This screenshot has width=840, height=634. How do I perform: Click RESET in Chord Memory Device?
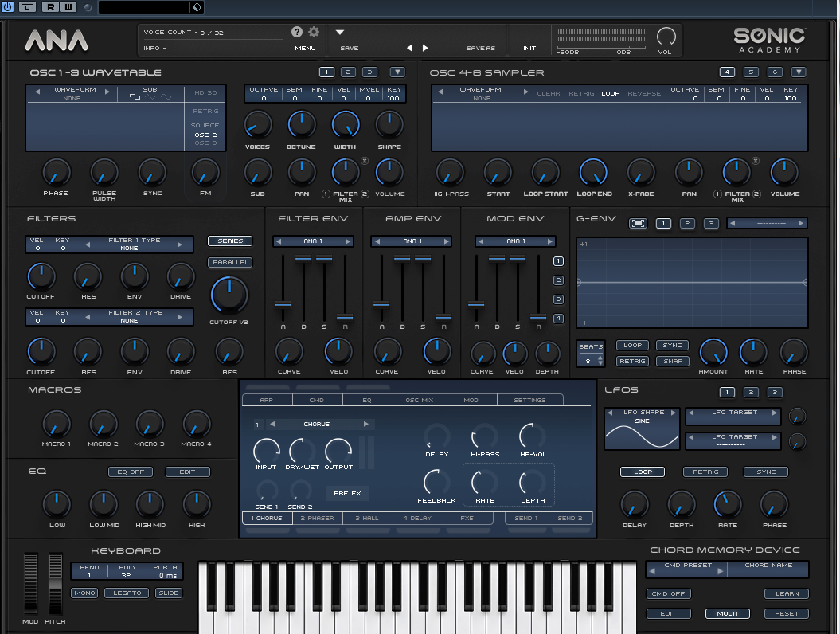(x=787, y=613)
